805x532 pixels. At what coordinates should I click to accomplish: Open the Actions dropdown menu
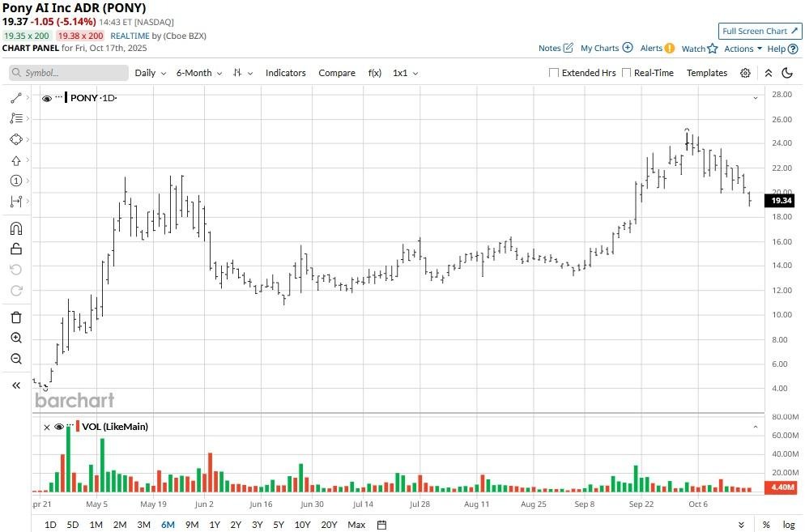[743, 49]
